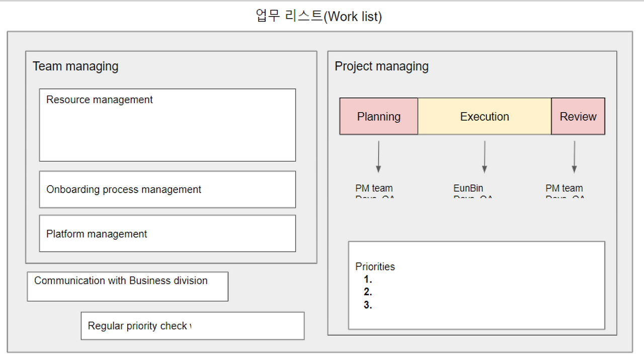Click priority list item number 1
Image resolution: width=644 pixels, height=362 pixels.
pyautogui.click(x=368, y=280)
